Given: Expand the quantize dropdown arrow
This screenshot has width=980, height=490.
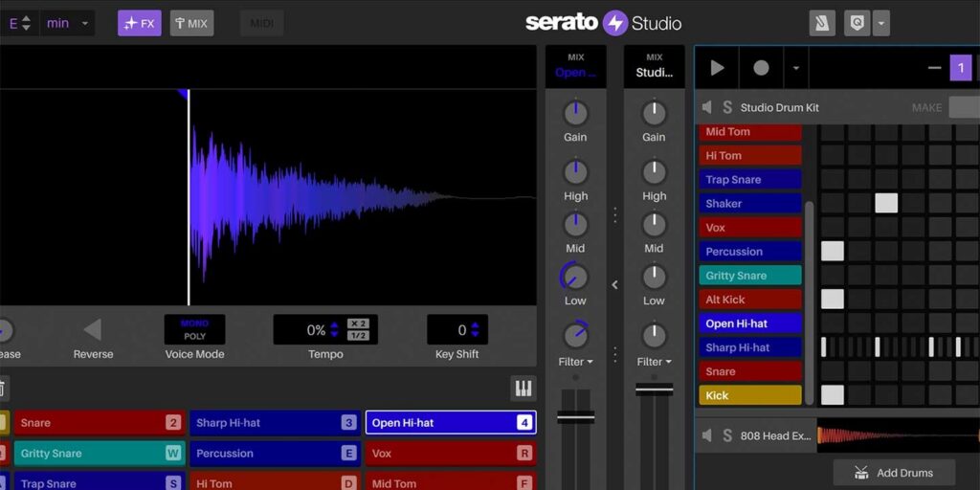Looking at the screenshot, I should click(x=880, y=24).
